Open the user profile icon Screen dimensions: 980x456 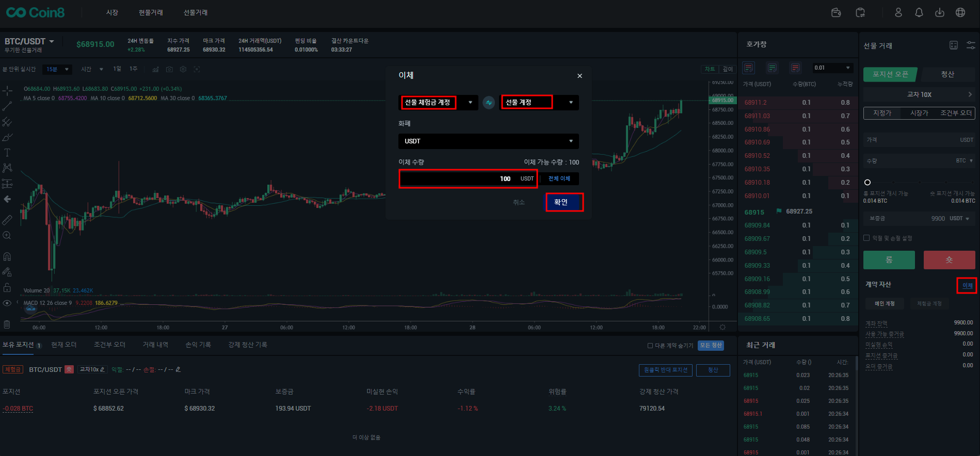tap(898, 12)
